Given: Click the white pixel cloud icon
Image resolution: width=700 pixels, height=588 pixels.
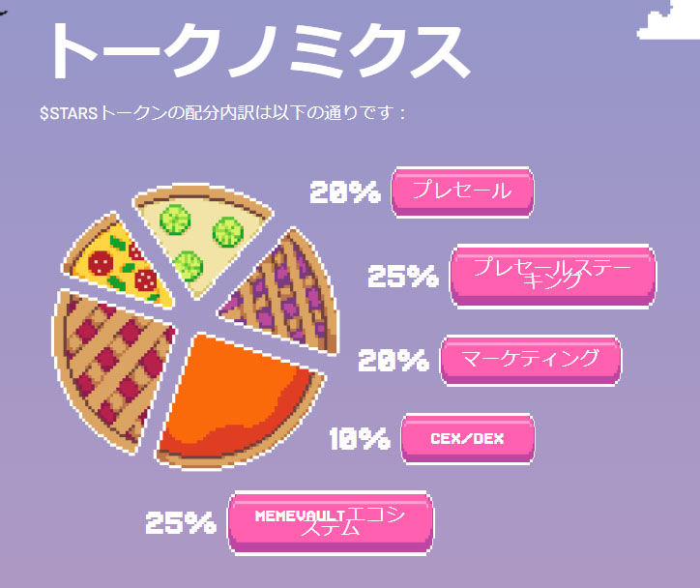Looking at the screenshot, I should 668,20.
